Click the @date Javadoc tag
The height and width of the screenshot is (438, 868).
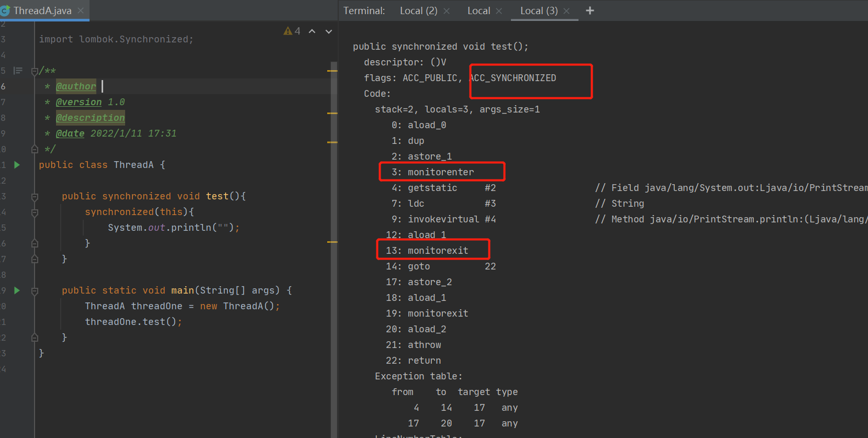coord(70,133)
